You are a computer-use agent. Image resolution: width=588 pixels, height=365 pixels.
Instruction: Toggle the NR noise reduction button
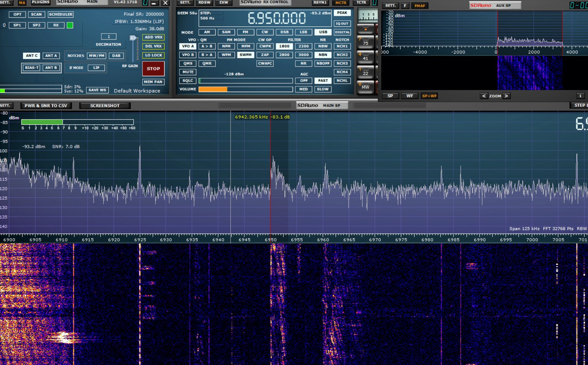pyautogui.click(x=303, y=63)
